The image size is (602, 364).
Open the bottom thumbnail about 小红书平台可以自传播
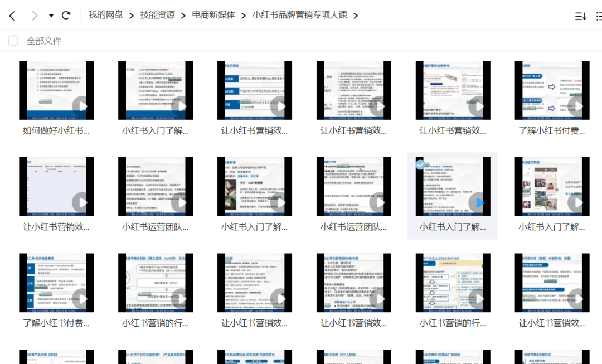[x=156, y=357]
